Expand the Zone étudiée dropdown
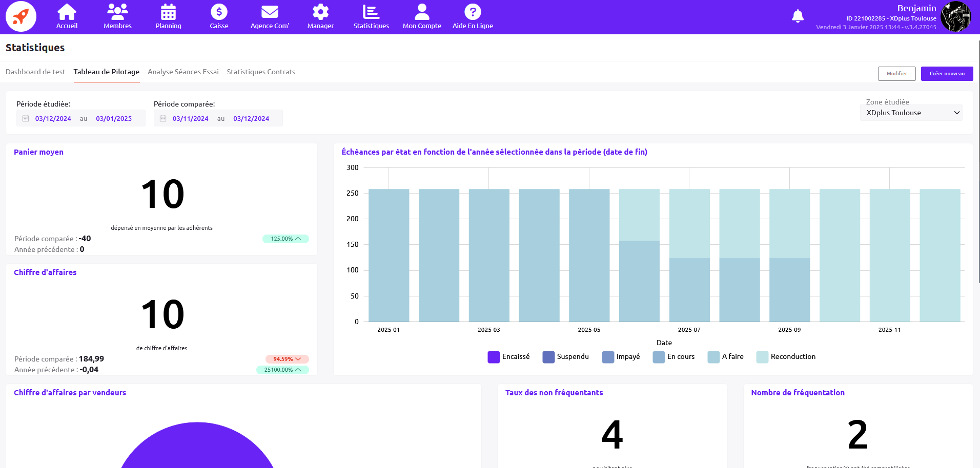The height and width of the screenshot is (468, 980). 911,113
